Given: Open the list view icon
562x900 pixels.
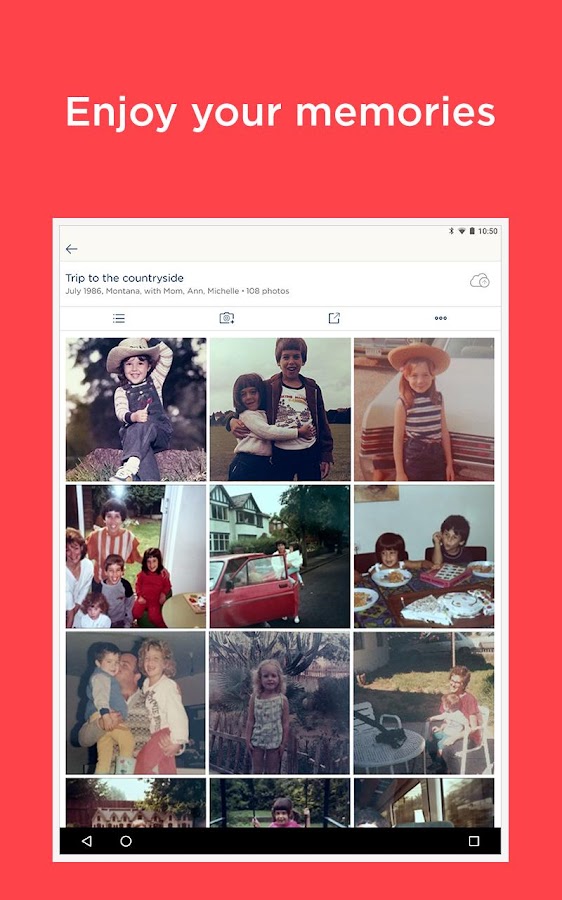Looking at the screenshot, I should (119, 318).
